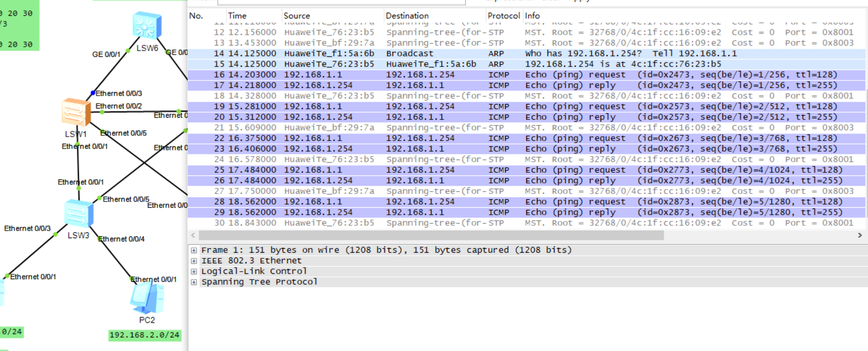Select packet 29 ICMP echo reply
This screenshot has height=351, width=868.
tap(526, 212)
